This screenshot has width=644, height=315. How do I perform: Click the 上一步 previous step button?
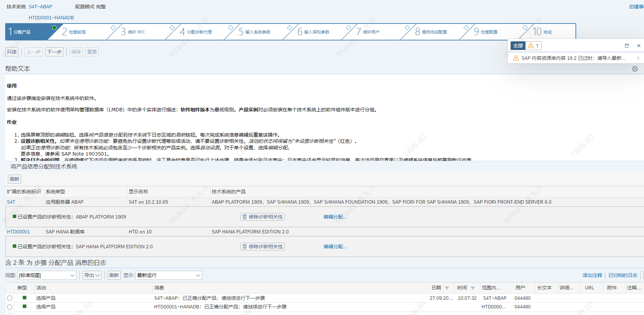coord(34,52)
